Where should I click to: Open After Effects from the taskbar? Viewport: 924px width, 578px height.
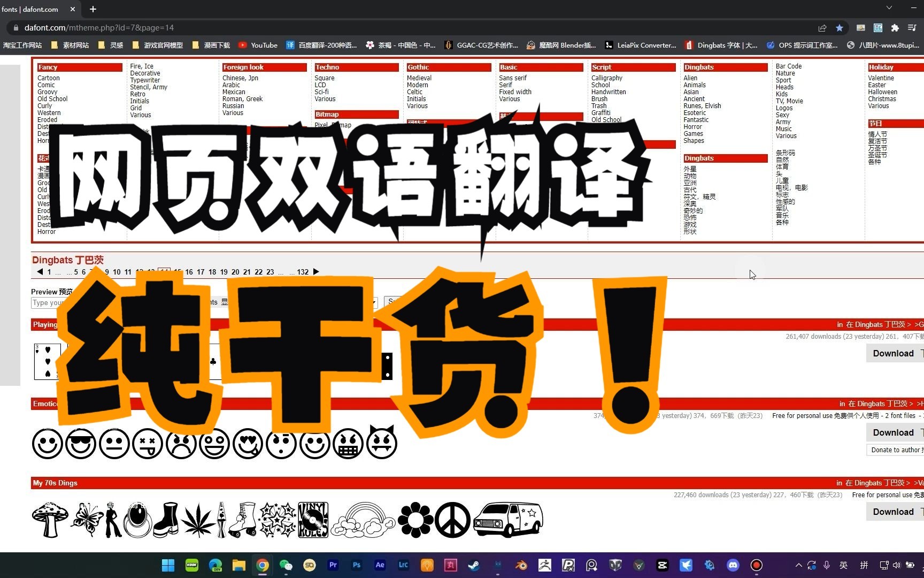[380, 565]
